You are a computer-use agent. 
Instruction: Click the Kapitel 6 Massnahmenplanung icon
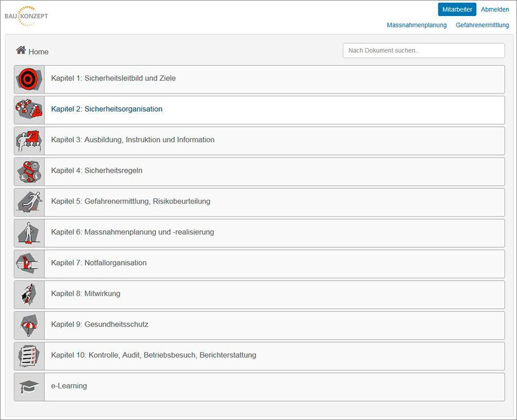point(29,233)
